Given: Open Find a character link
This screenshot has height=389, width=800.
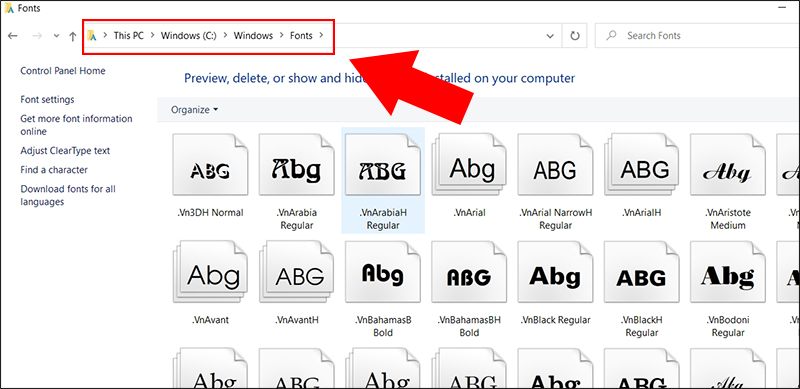Looking at the screenshot, I should (54, 169).
